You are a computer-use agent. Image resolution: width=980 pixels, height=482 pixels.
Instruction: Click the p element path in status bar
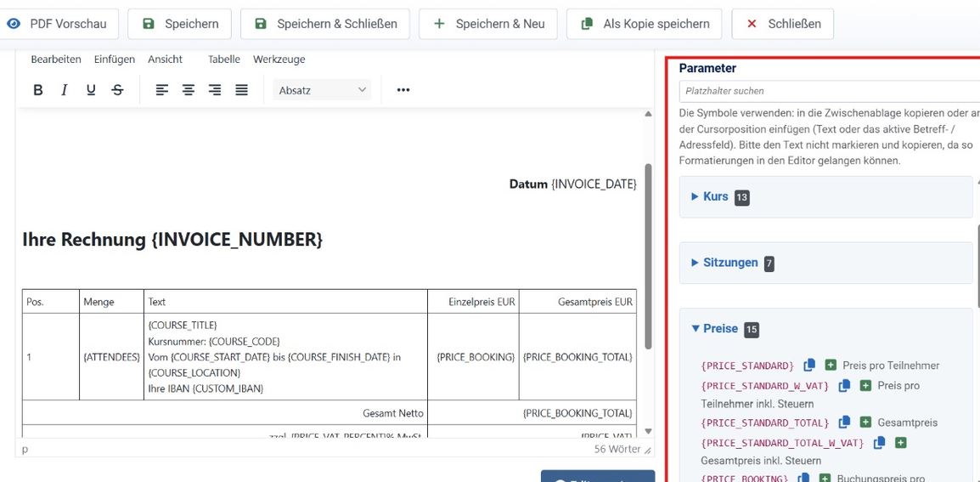(25, 450)
